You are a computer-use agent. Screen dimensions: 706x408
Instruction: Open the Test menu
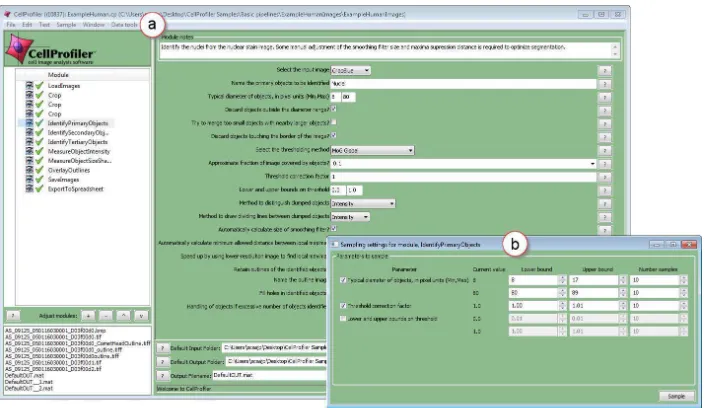pos(44,25)
